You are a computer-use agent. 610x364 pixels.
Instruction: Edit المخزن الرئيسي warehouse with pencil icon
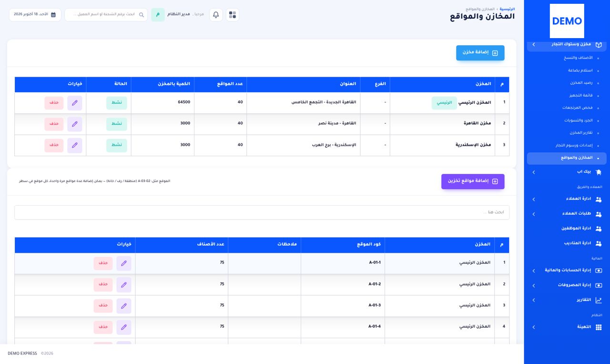point(75,103)
